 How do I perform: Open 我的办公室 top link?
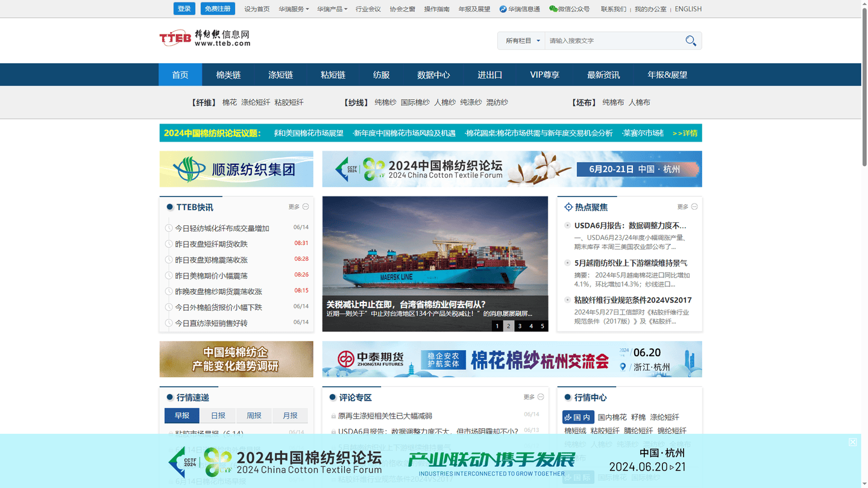650,9
